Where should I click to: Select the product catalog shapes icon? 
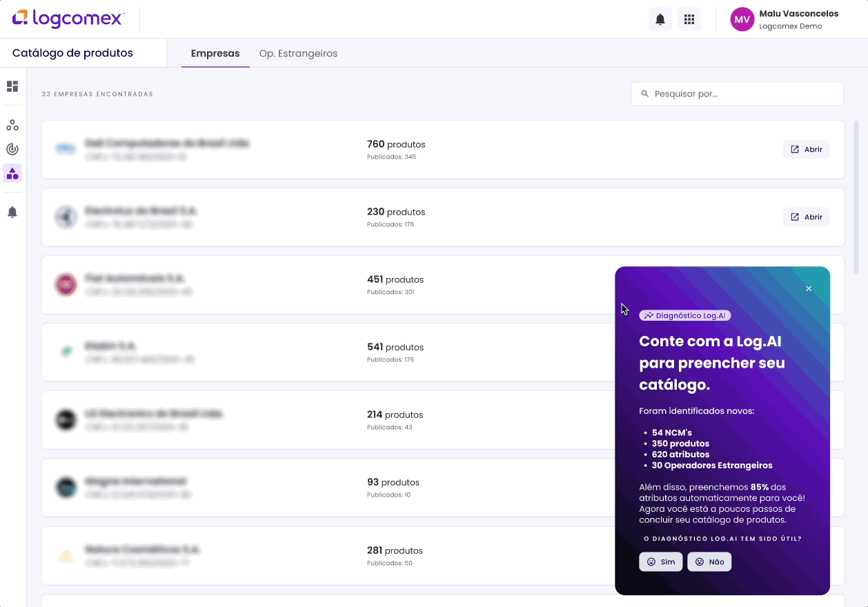(12, 173)
